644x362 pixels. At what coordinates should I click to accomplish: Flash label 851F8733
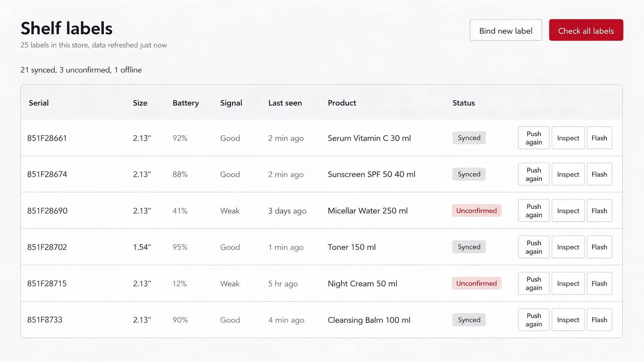click(x=599, y=320)
